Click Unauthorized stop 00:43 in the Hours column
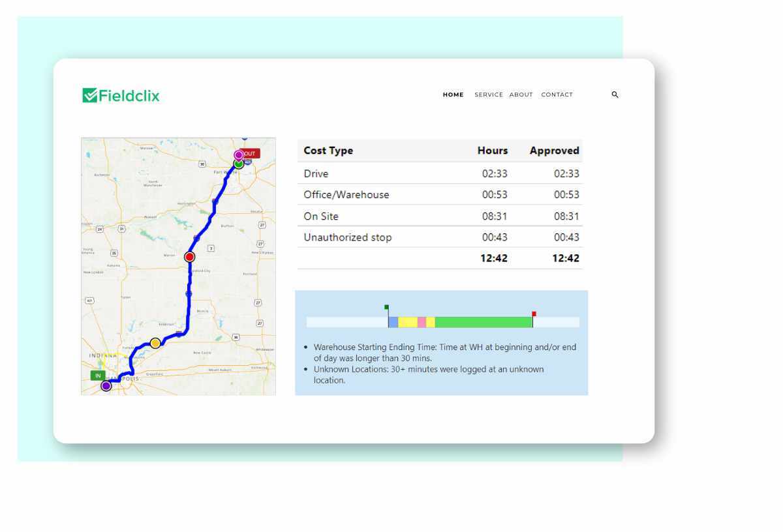Viewport: 783px width, 532px height. (495, 237)
